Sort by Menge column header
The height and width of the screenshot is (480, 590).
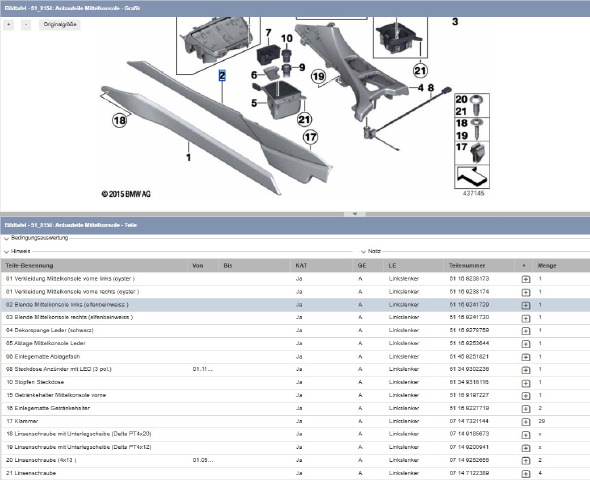click(561, 266)
